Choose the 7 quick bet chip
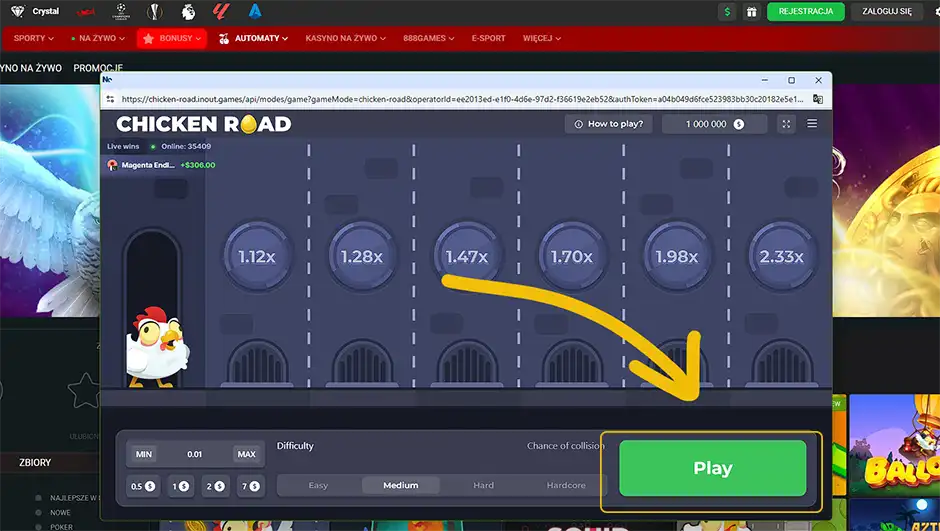 coord(251,486)
